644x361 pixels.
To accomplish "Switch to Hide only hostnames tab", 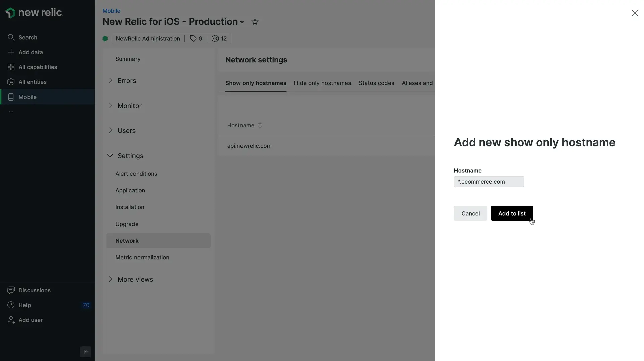I will 322,83.
